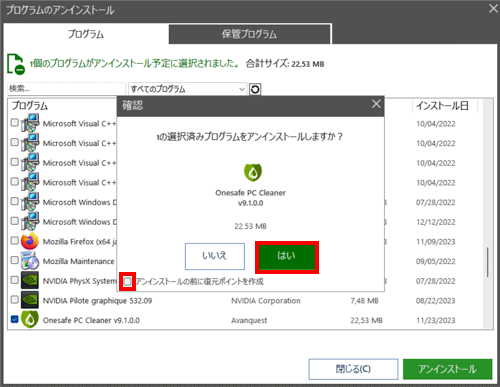Select checkbox for Microsoft Windows row dated 07/28/2022

pos(14,201)
